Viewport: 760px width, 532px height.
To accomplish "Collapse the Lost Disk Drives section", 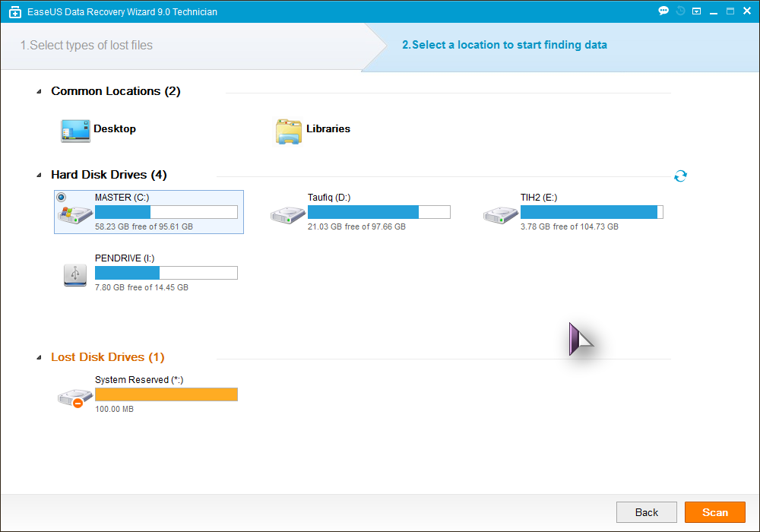I will coord(40,357).
